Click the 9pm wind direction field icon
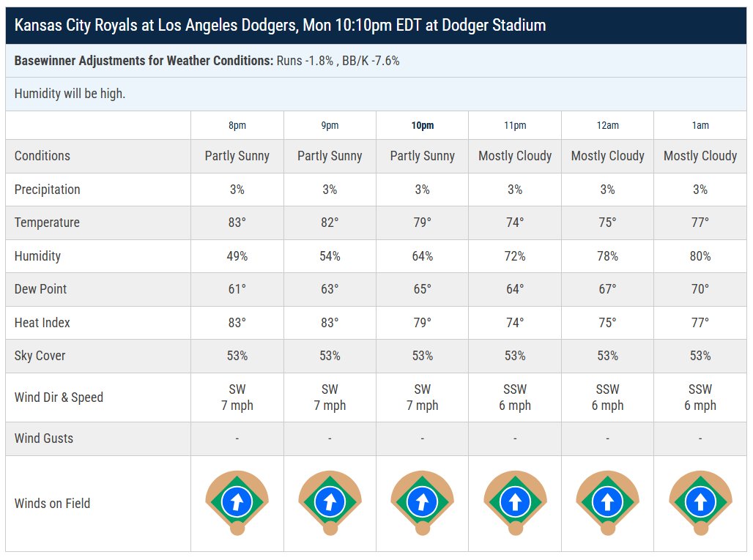This screenshot has height=560, width=753. tap(330, 502)
